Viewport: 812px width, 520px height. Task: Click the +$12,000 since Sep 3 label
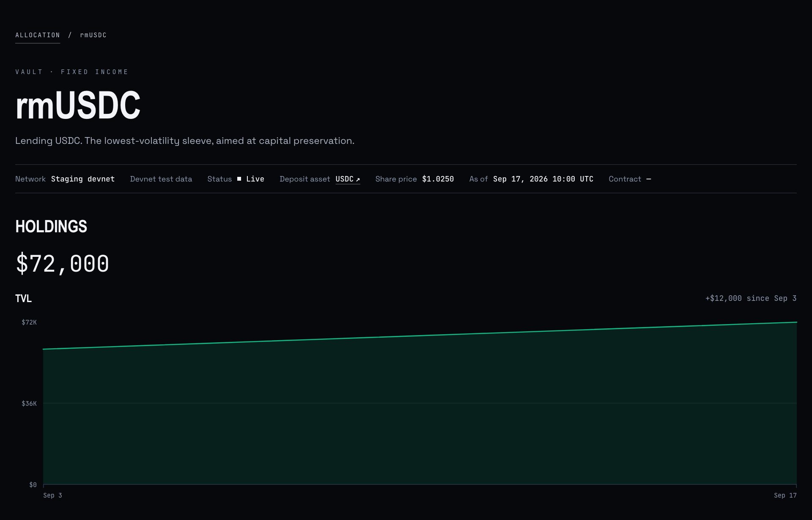(x=751, y=298)
